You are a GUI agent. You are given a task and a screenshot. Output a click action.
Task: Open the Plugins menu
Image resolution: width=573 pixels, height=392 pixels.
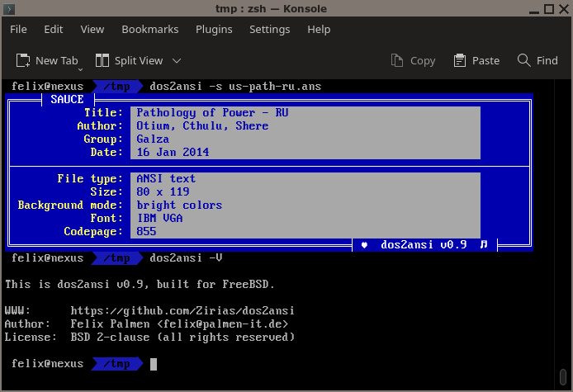tap(214, 30)
